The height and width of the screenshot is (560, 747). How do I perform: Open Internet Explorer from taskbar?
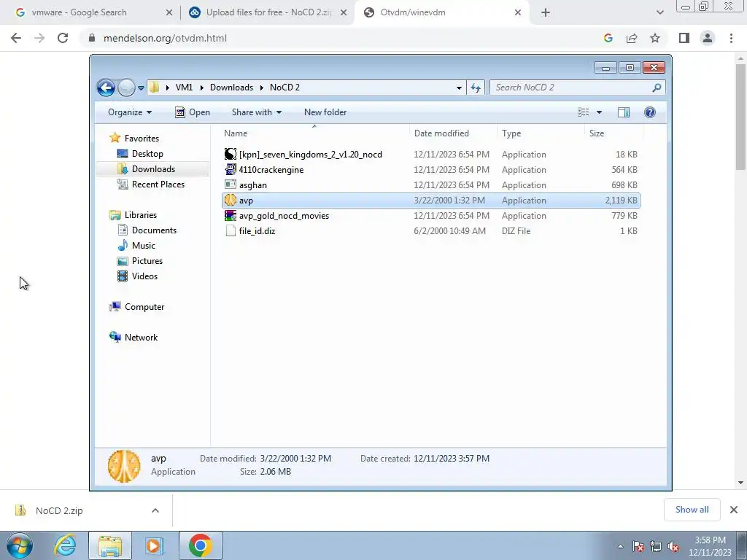coord(65,545)
